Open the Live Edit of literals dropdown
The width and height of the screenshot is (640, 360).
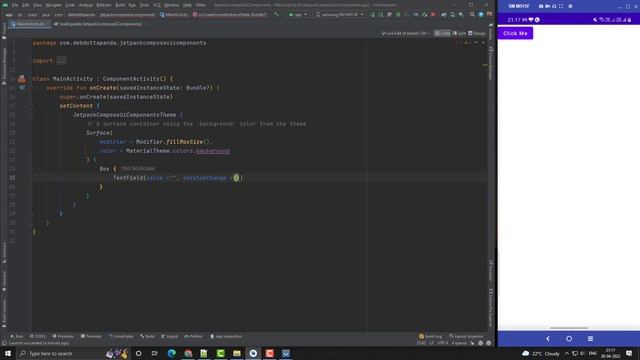[406, 33]
